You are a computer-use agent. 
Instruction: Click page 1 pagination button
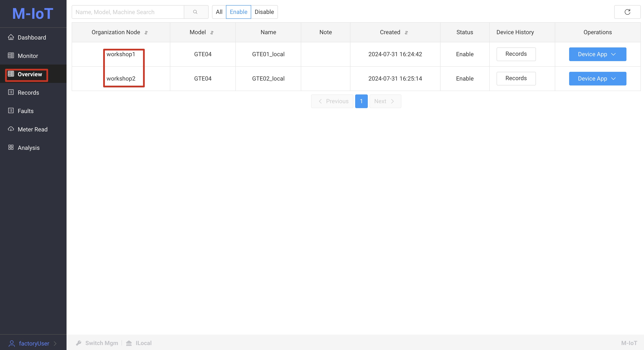361,101
